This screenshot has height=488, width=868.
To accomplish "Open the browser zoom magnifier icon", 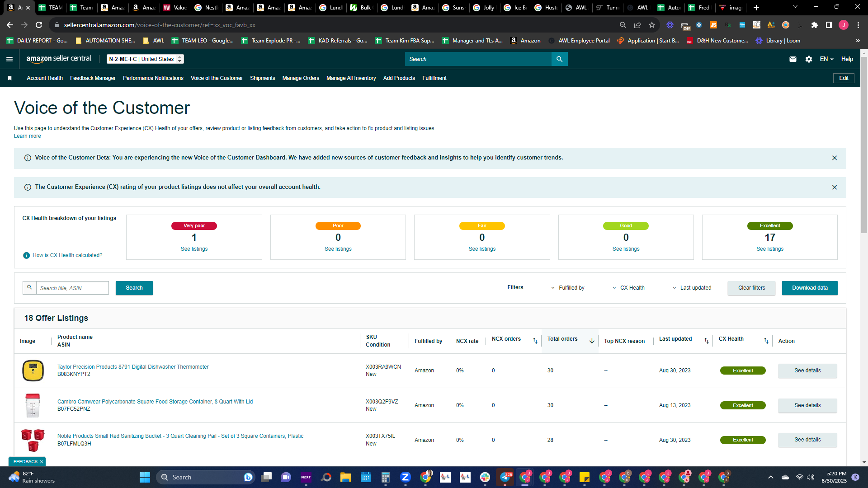I will pyautogui.click(x=623, y=25).
